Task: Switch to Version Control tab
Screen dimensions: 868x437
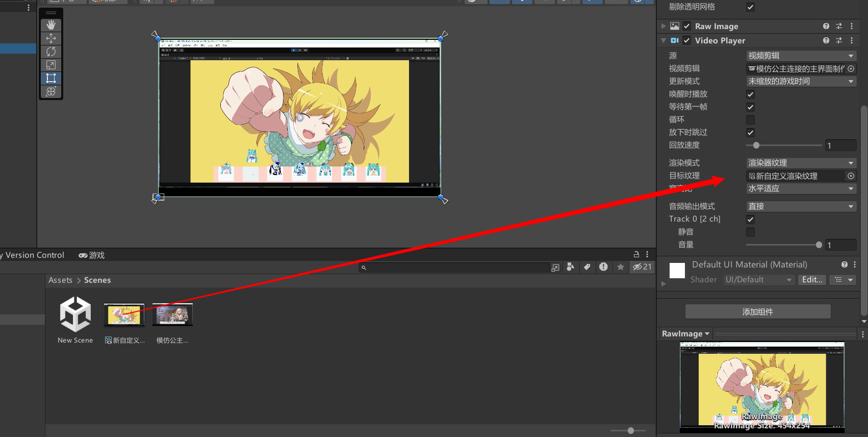Action: pyautogui.click(x=32, y=255)
